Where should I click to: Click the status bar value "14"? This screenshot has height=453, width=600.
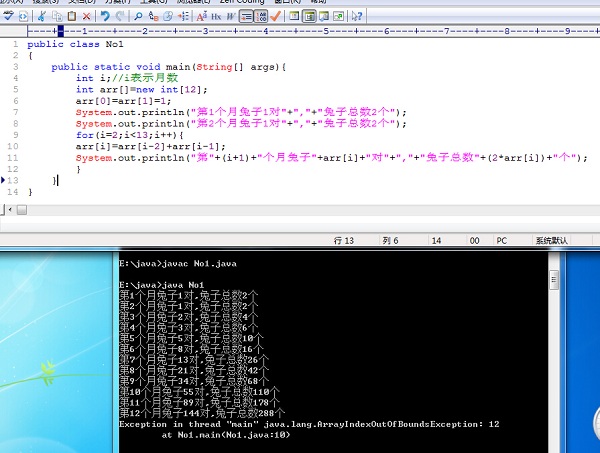436,241
